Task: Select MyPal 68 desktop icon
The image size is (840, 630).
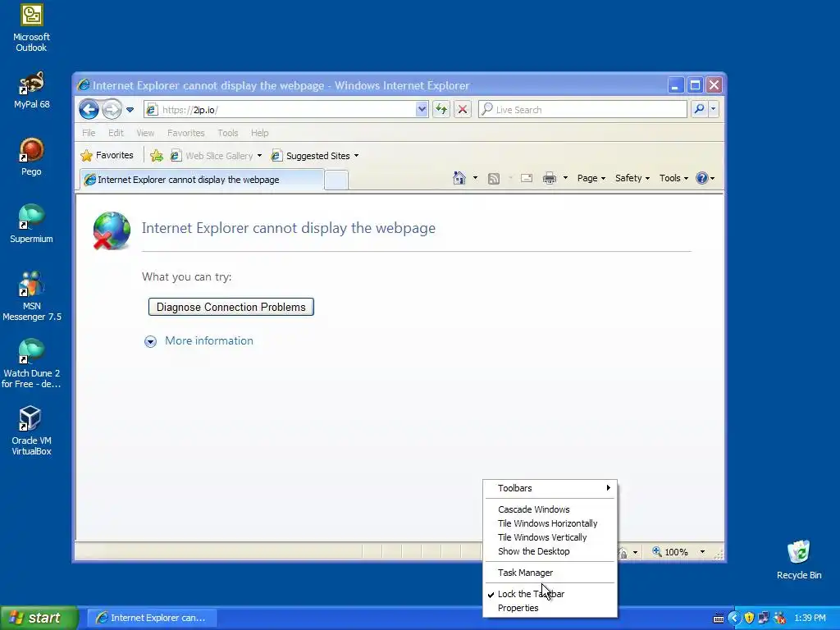Action: pyautogui.click(x=32, y=90)
